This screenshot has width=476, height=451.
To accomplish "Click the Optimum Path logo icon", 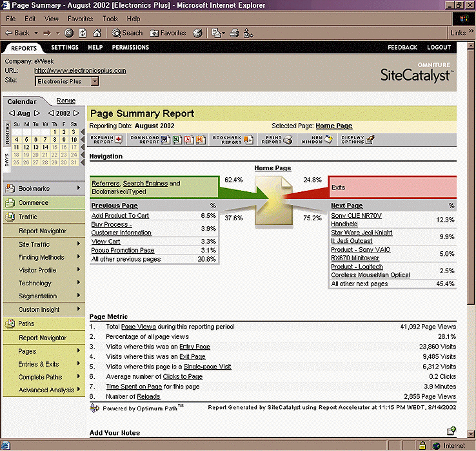I will pos(94,408).
